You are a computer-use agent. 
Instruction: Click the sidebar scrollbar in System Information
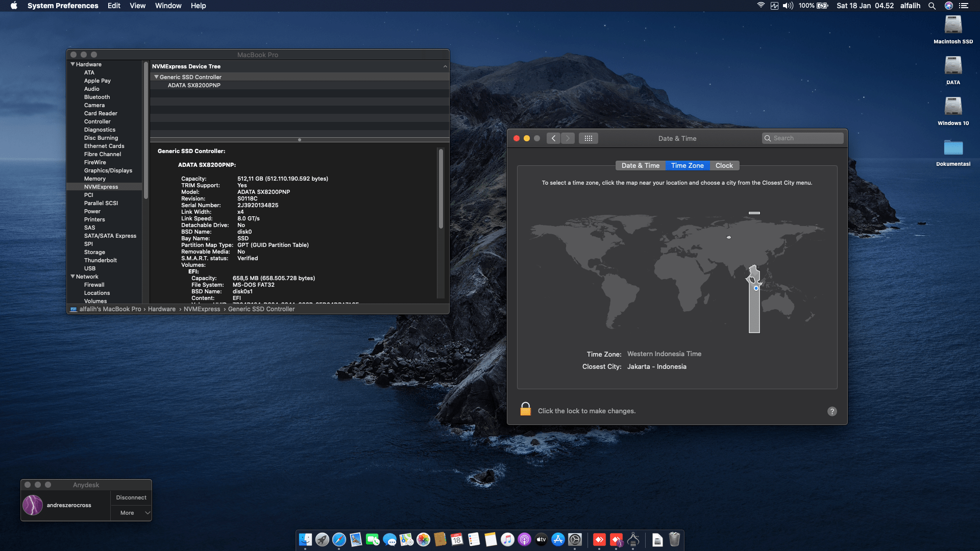tap(146, 131)
